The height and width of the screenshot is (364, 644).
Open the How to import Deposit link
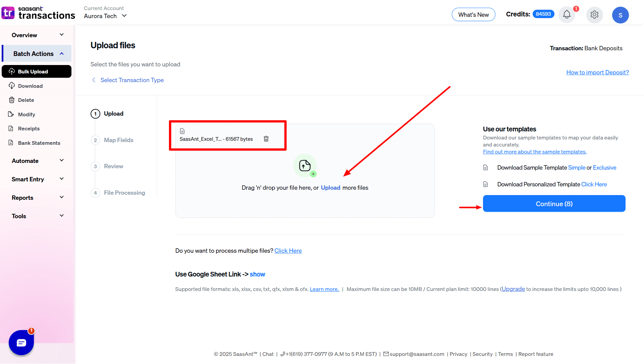597,72
